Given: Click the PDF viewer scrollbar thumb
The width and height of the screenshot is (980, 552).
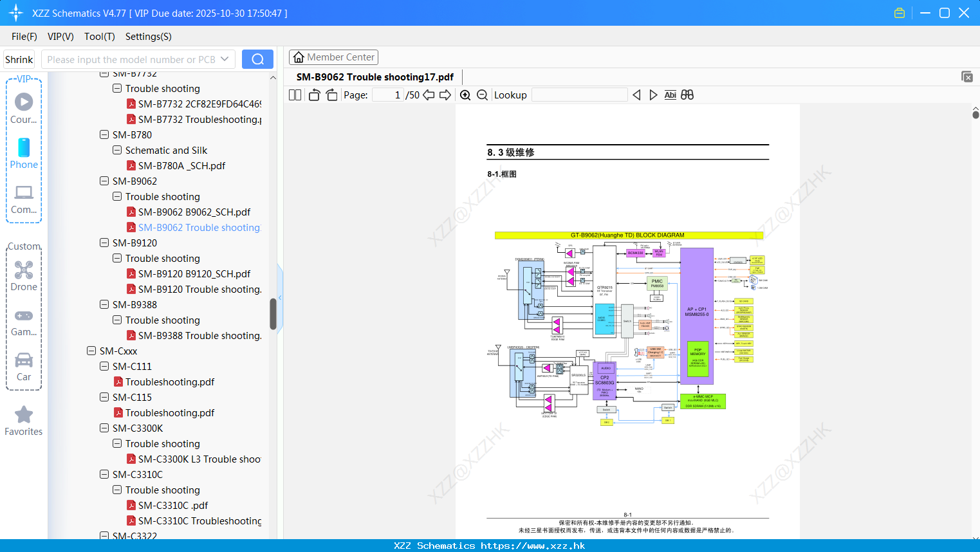Looking at the screenshot, I should [975, 115].
